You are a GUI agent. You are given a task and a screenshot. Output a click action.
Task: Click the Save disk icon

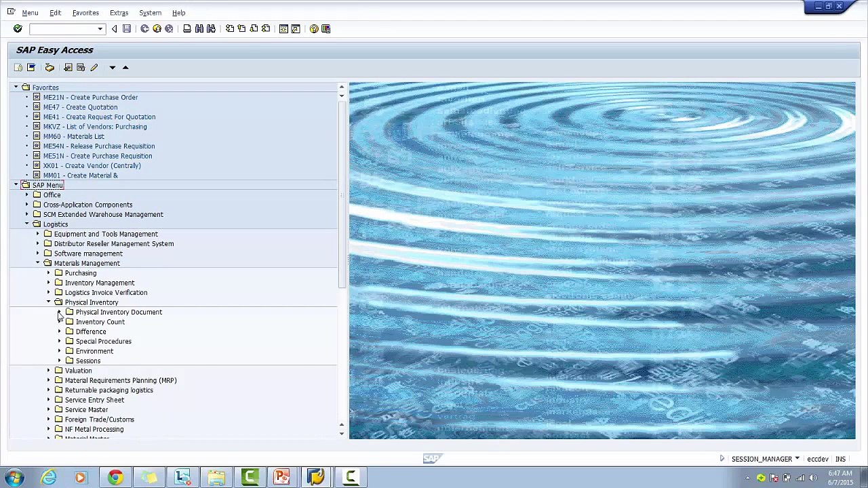(x=126, y=28)
